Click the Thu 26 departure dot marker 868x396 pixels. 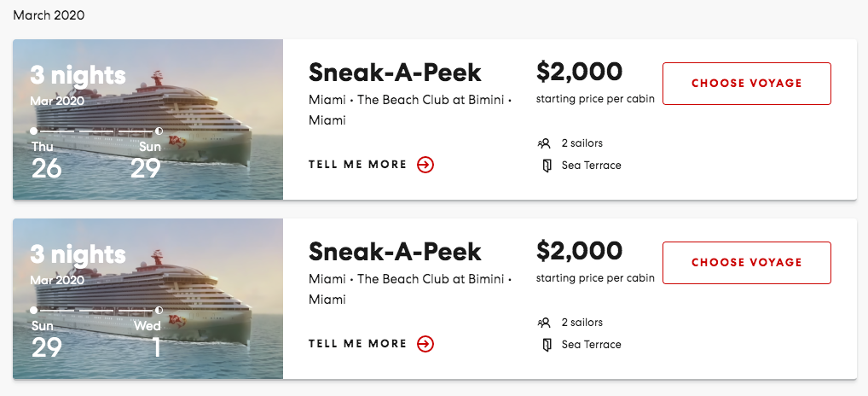click(33, 131)
